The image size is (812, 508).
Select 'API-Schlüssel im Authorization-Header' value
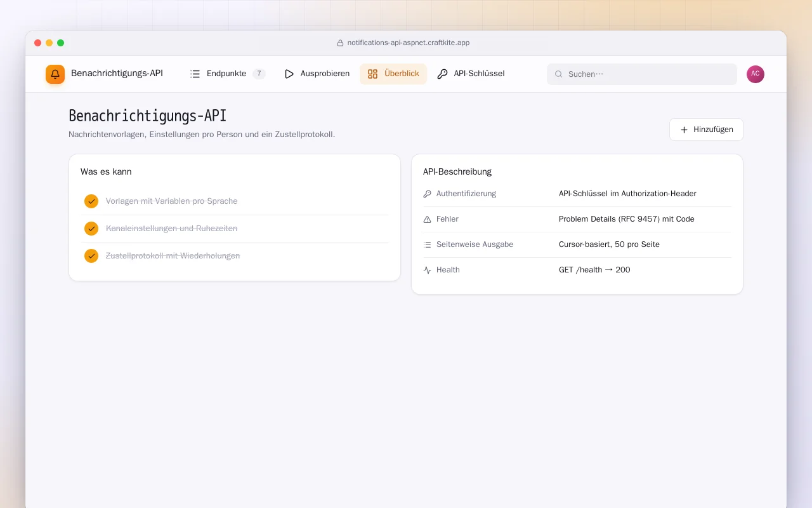click(627, 194)
